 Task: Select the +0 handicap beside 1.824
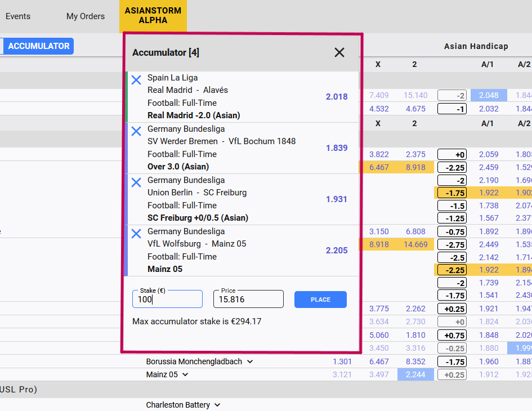point(452,321)
